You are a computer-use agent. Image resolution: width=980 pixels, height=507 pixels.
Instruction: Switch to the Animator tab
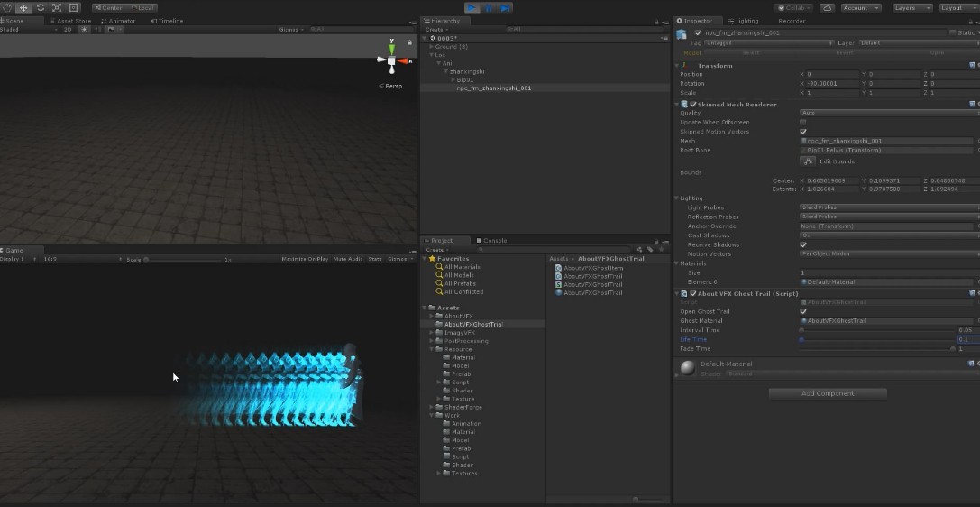coord(117,21)
